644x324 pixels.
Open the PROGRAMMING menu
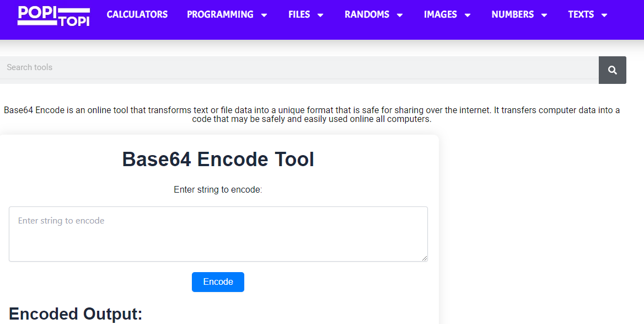click(x=220, y=15)
